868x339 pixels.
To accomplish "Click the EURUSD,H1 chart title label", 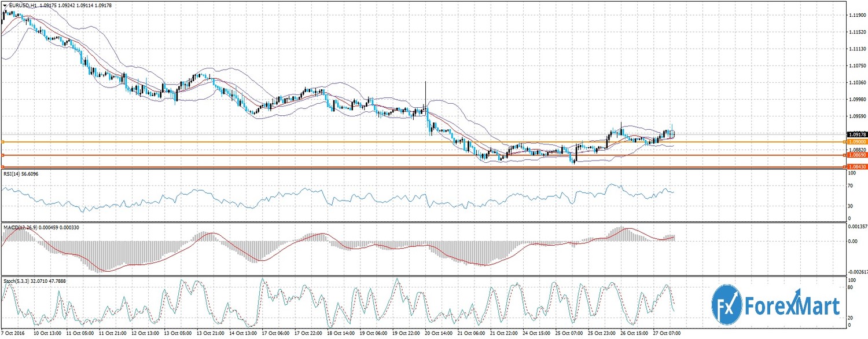I will coord(23,5).
